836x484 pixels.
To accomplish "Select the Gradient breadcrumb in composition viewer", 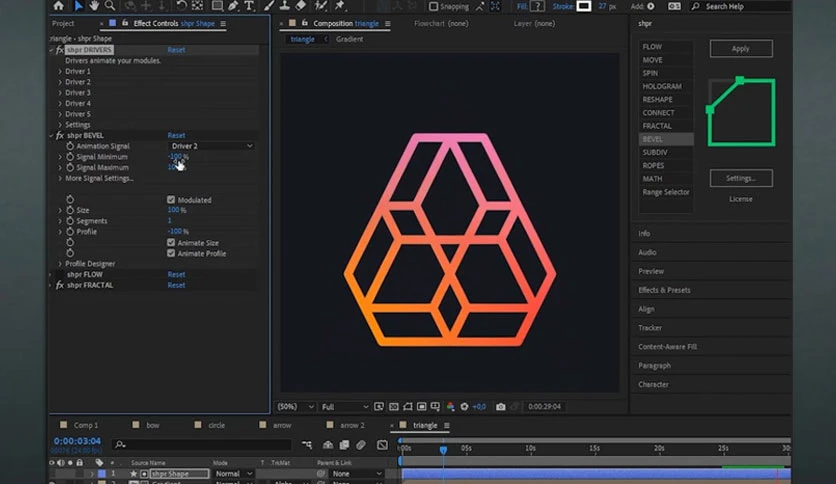I will coord(349,39).
